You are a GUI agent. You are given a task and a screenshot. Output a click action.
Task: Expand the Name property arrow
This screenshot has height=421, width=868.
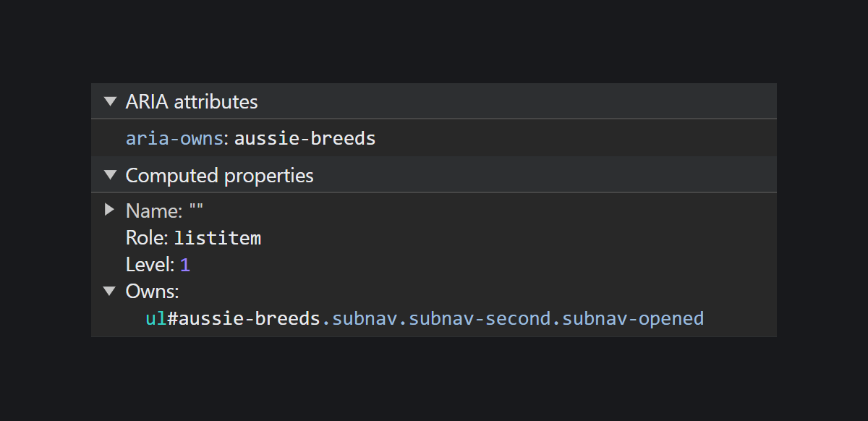(109, 210)
